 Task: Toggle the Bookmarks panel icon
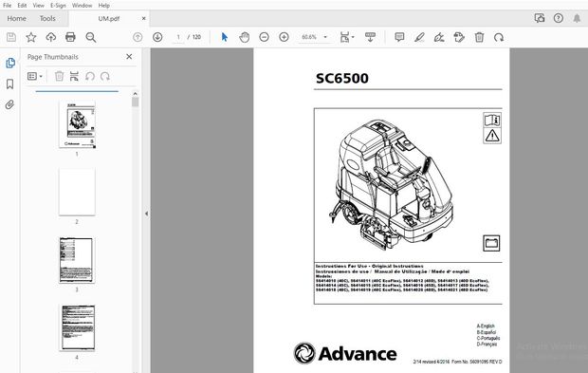pos(10,84)
